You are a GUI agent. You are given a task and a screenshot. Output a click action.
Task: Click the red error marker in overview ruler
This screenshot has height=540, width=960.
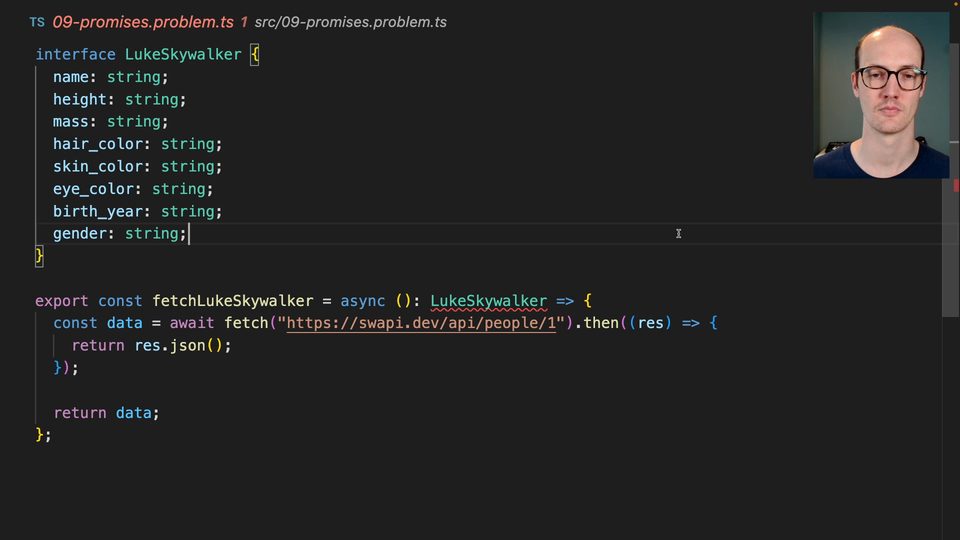coord(955,185)
